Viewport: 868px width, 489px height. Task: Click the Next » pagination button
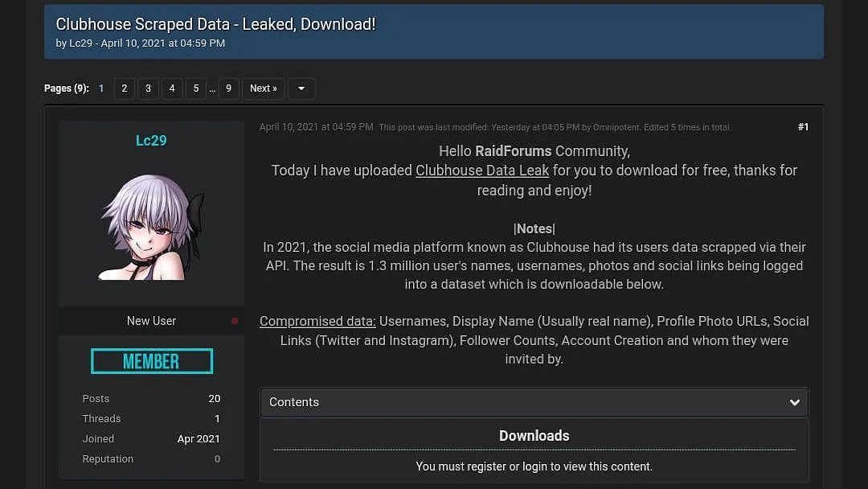pyautogui.click(x=264, y=88)
